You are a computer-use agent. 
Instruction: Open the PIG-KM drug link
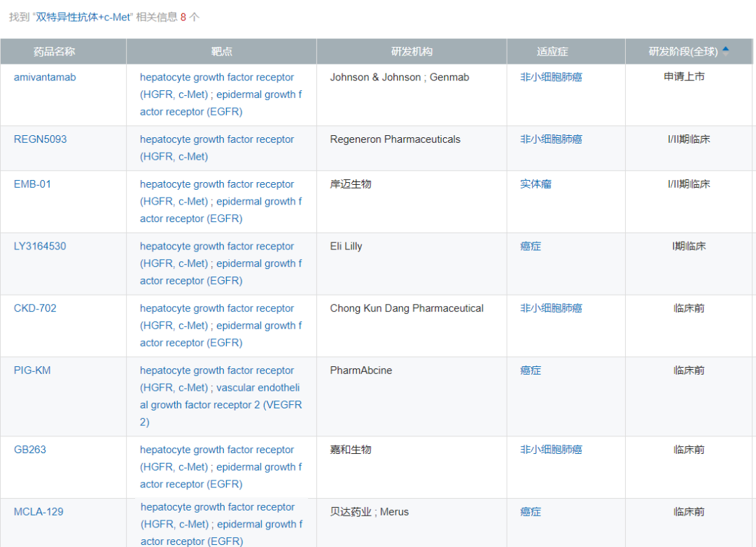click(x=32, y=371)
